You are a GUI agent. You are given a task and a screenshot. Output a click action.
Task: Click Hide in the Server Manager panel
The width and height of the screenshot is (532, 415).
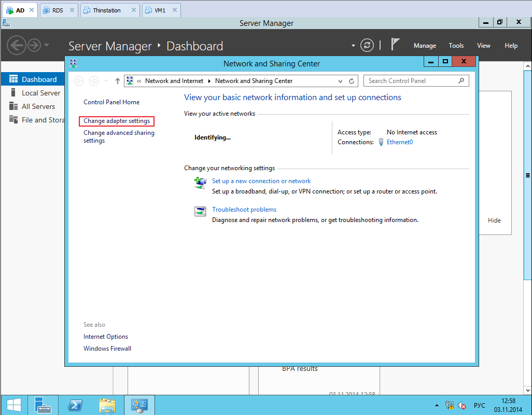coord(494,220)
